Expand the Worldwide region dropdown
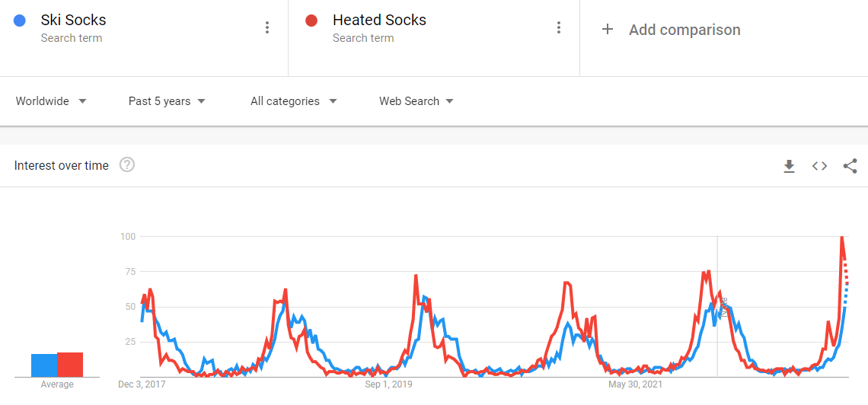 tap(51, 101)
